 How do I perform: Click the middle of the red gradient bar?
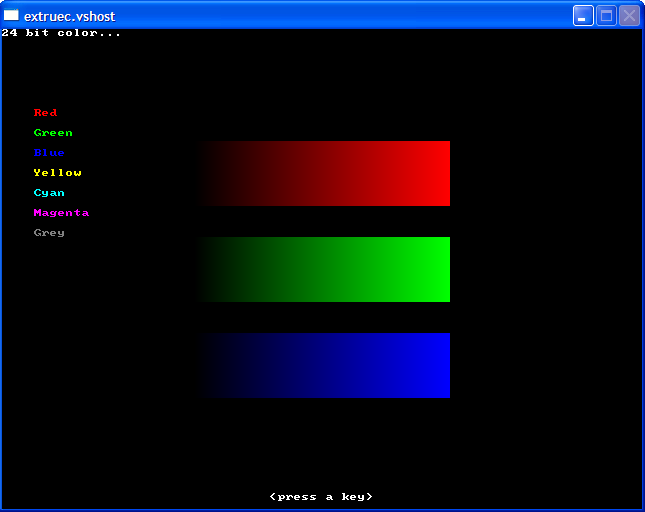pos(323,173)
